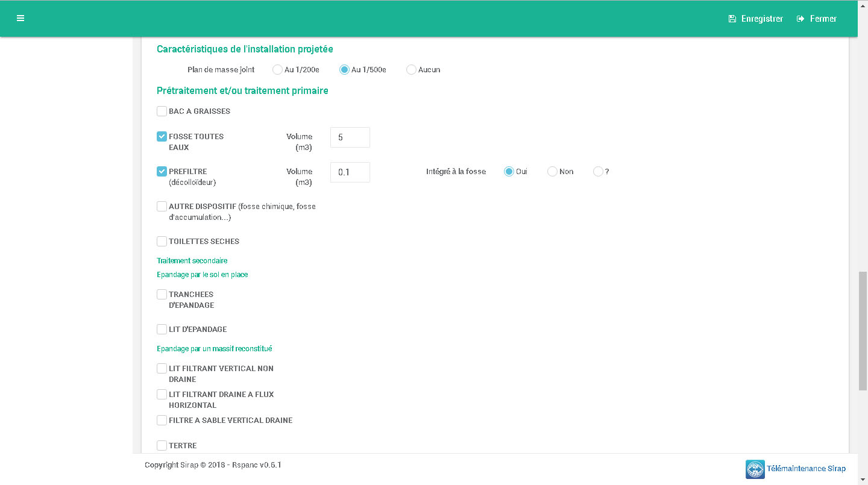Select Aucun for plan de masse

(x=411, y=70)
